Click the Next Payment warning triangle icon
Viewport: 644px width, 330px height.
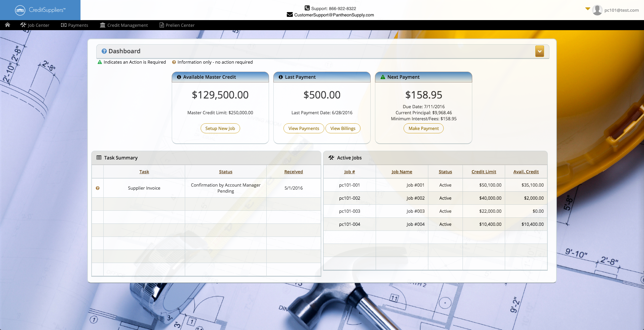pos(383,77)
